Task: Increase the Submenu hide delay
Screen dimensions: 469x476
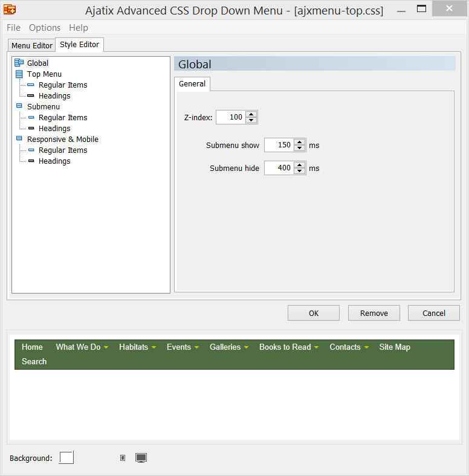Action: click(x=300, y=165)
